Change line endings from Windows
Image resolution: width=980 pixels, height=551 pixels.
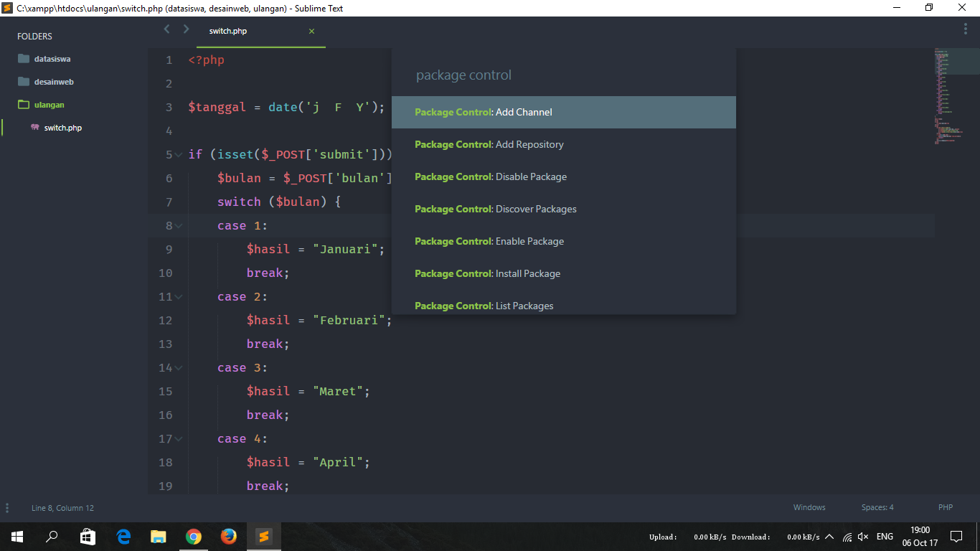pos(809,508)
